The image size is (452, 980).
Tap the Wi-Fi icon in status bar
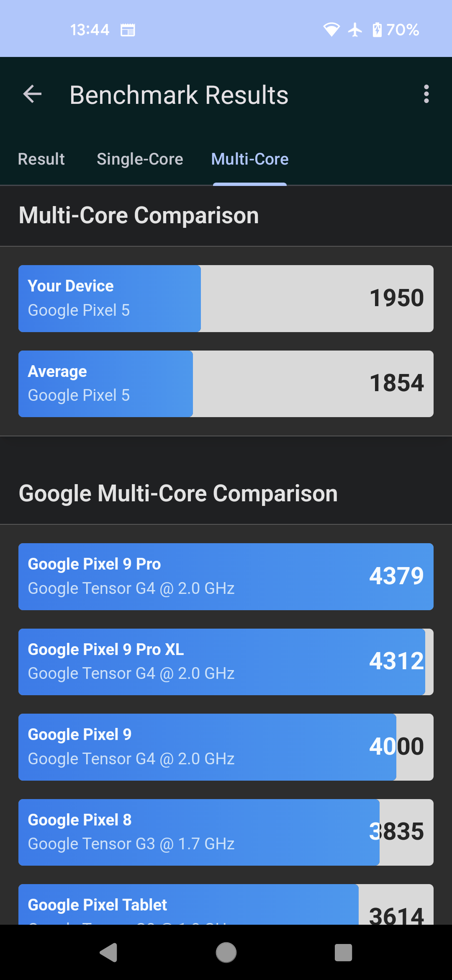point(331,30)
